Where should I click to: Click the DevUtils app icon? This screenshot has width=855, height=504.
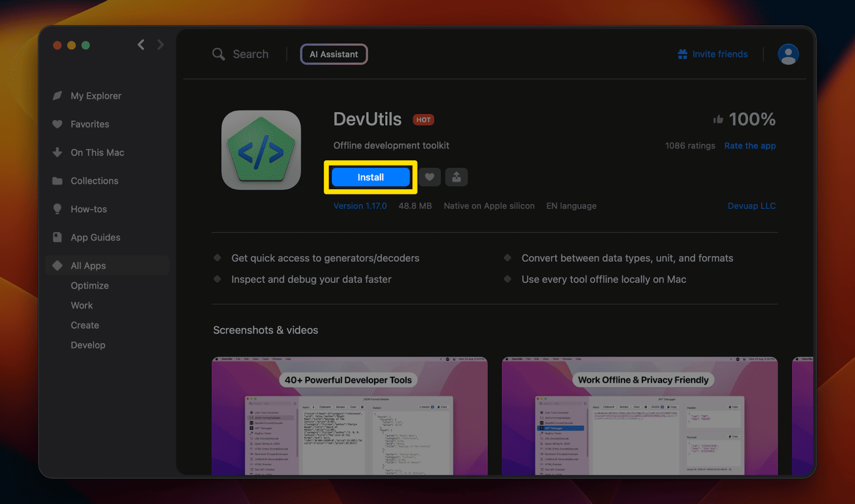tap(261, 150)
